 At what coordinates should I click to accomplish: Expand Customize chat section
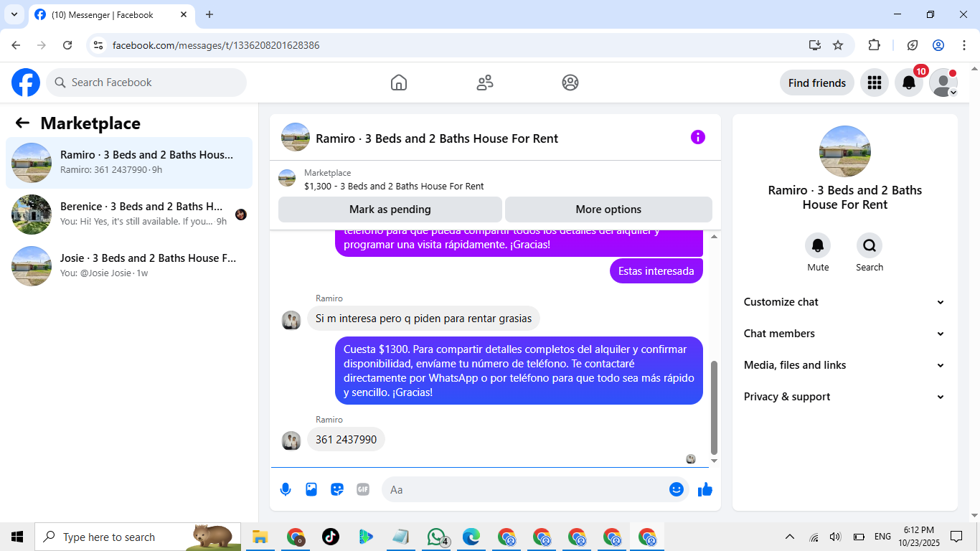coord(844,302)
